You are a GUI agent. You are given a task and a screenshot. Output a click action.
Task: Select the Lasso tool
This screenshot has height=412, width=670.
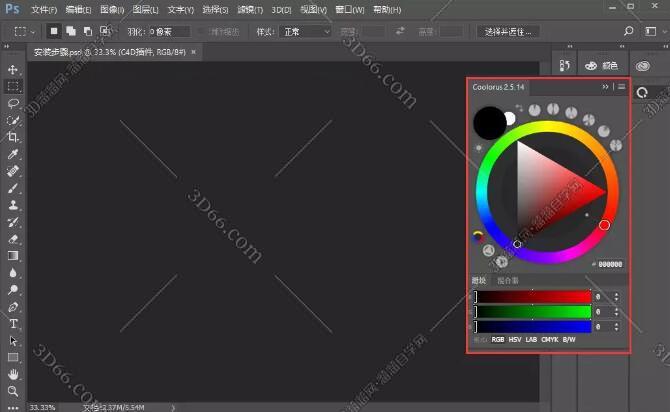pos(14,103)
